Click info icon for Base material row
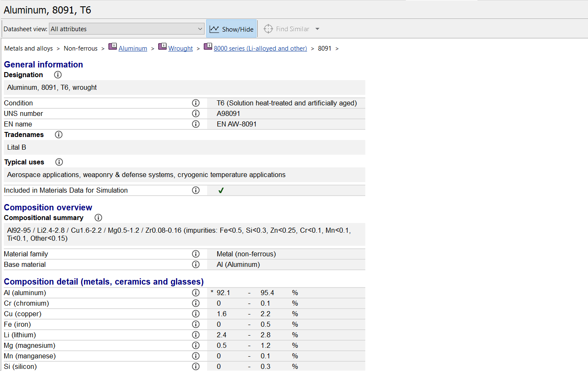 point(196,264)
